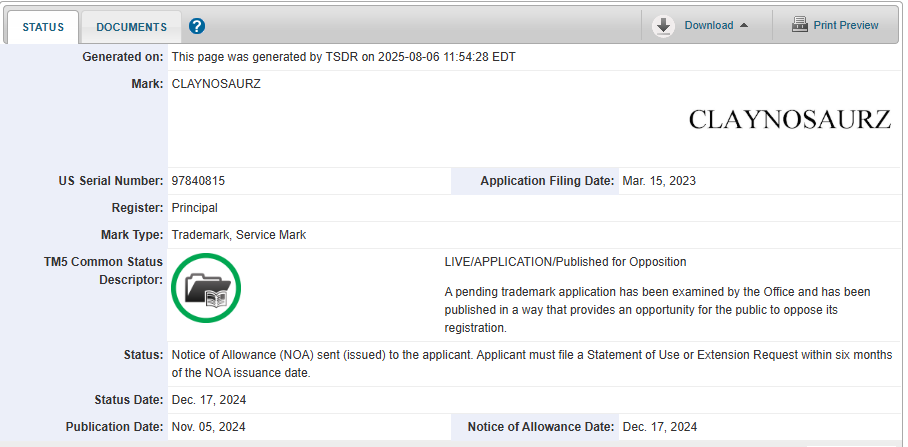This screenshot has width=908, height=447.
Task: Click the Notice of Allowance Date value
Action: click(x=660, y=427)
